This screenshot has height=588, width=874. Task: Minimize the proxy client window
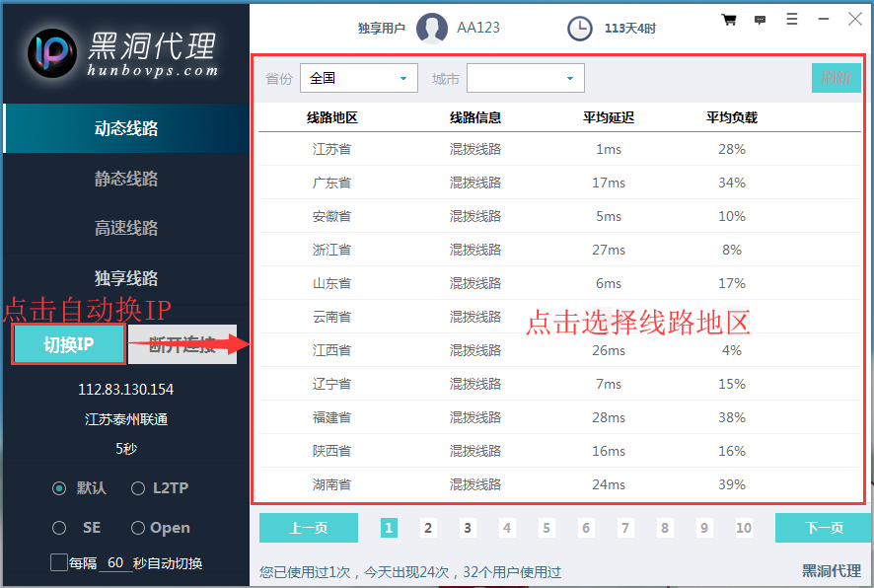pos(823,19)
